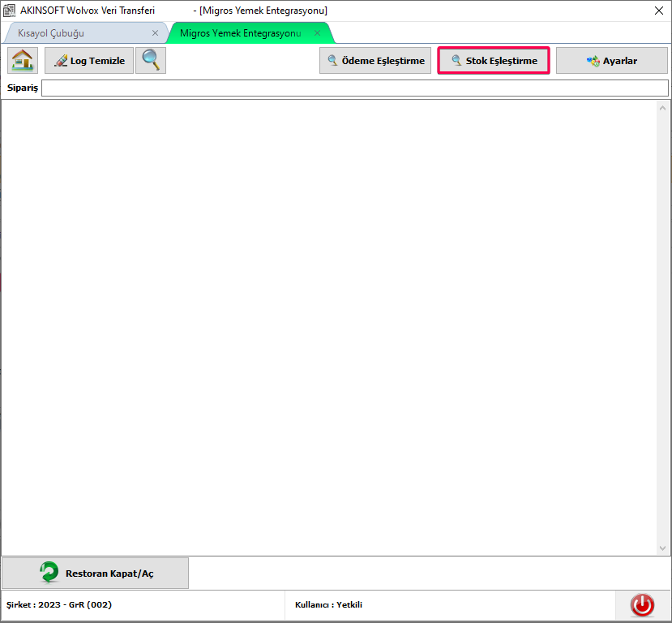The width and height of the screenshot is (672, 623).
Task: Open Ödeme Eşleştirme payment matching
Action: [375, 61]
